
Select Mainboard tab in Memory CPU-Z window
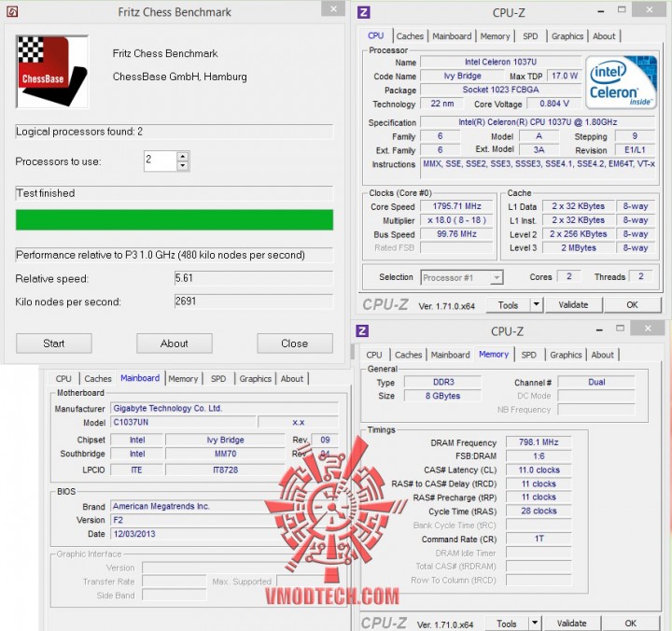click(x=450, y=355)
